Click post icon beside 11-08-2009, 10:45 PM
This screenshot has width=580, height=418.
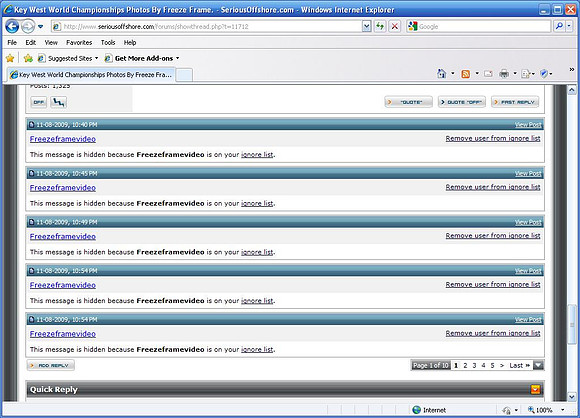coord(31,173)
